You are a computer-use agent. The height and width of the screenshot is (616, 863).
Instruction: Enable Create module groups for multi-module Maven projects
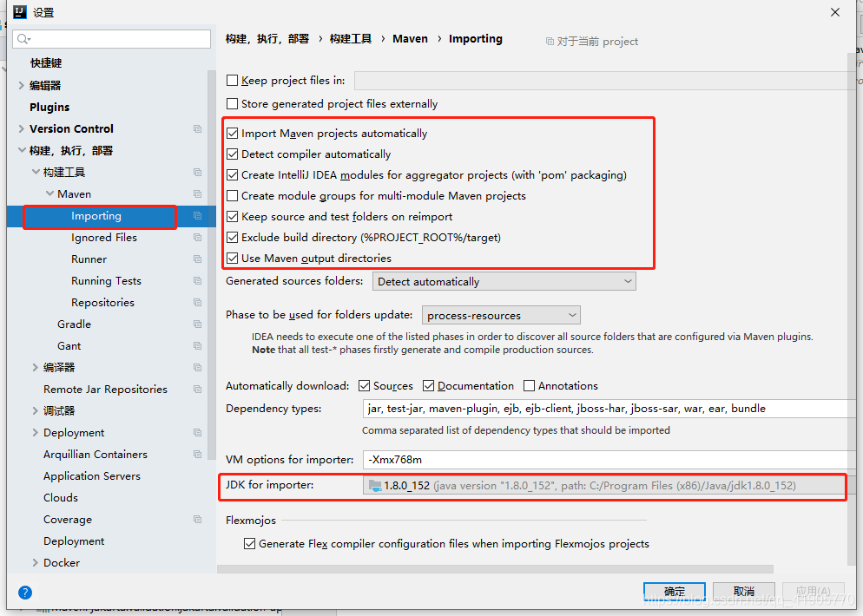233,196
